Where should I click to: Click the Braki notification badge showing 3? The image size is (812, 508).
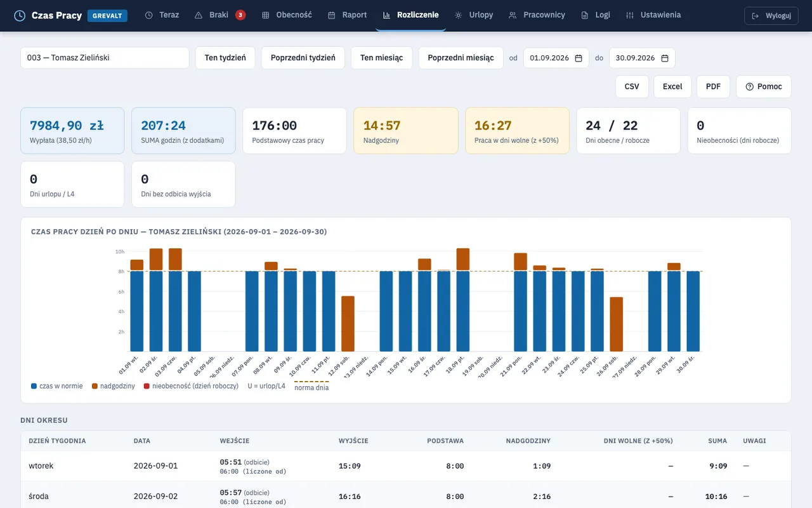pyautogui.click(x=240, y=15)
